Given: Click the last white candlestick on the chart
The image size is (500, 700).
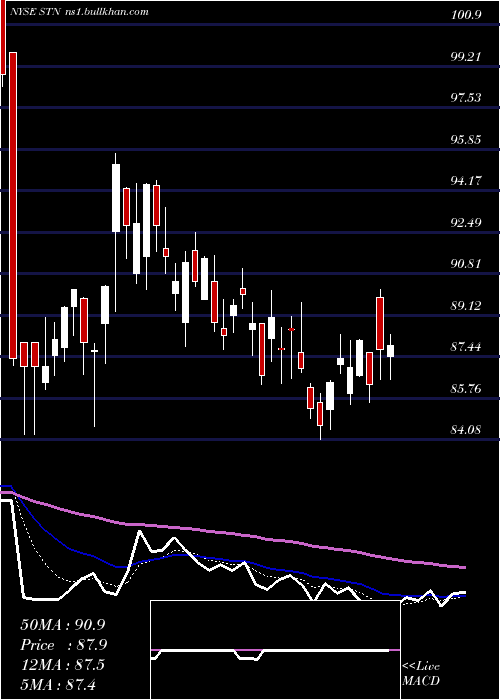Looking at the screenshot, I should 391,351.
